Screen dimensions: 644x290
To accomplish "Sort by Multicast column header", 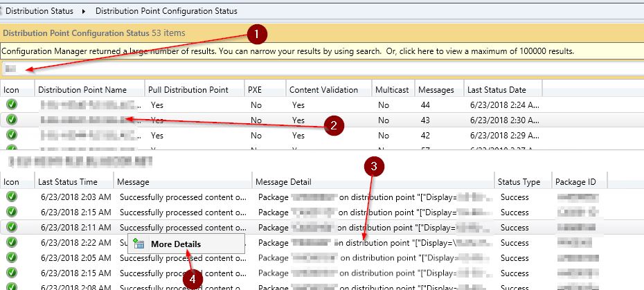I will pos(392,89).
